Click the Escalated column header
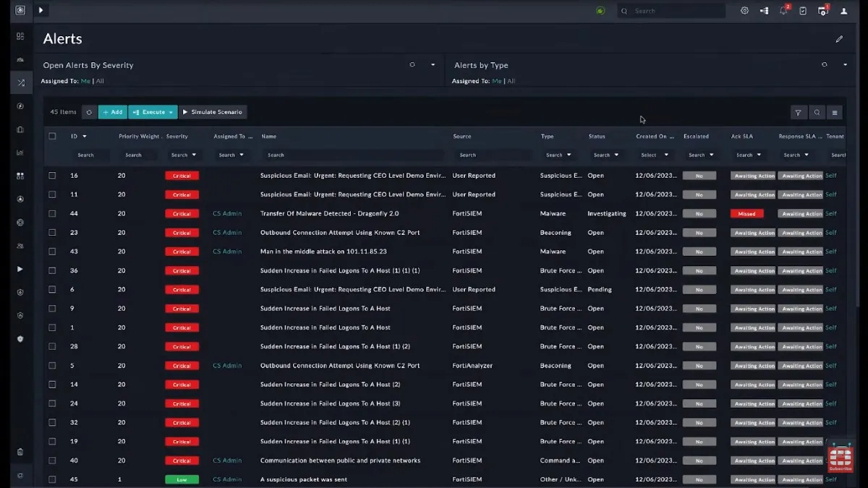 coord(696,136)
